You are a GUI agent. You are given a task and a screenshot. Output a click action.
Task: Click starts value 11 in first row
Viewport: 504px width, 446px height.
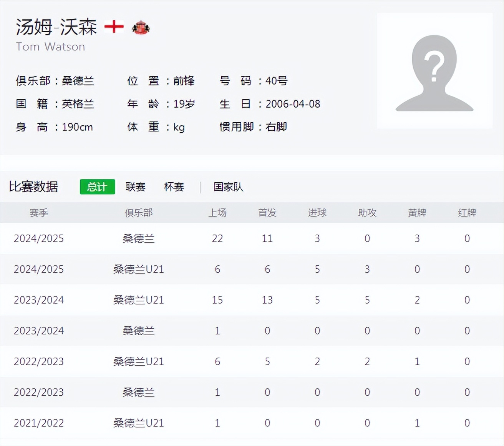(267, 238)
